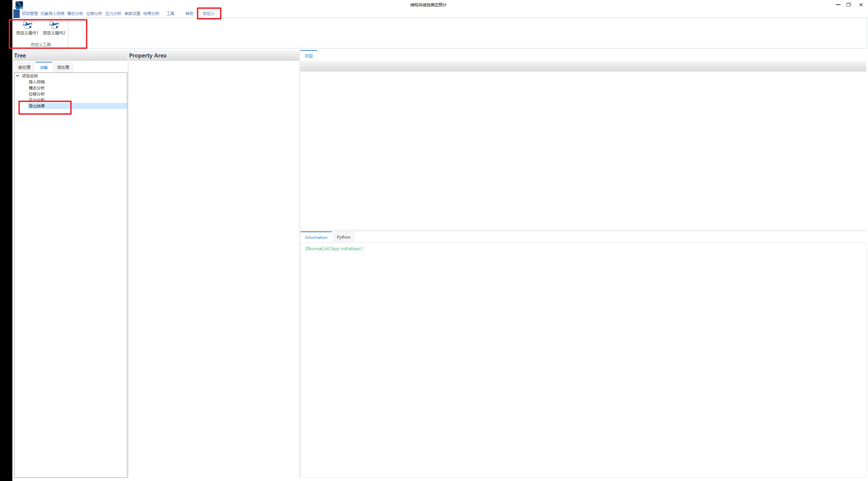Open the 对象导入网格 ribbon tab

(x=52, y=13)
